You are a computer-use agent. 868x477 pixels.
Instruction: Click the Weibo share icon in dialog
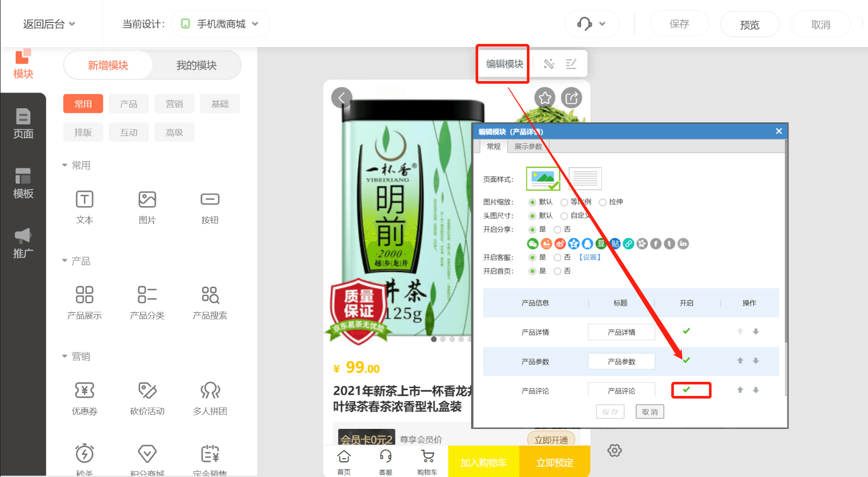pyautogui.click(x=560, y=244)
